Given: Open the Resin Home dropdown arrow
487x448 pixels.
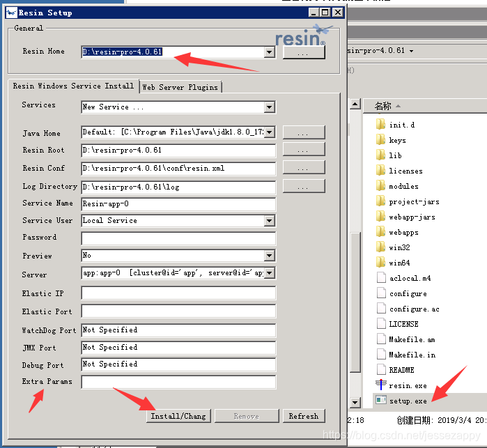Looking at the screenshot, I should coord(270,52).
